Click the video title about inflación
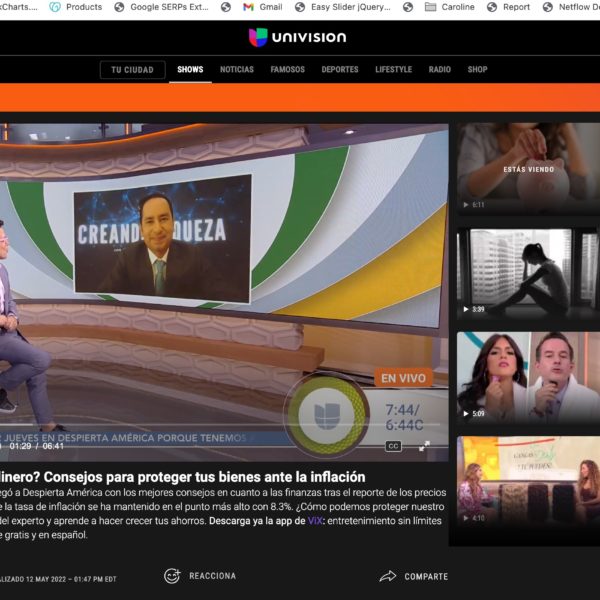 pos(183,477)
